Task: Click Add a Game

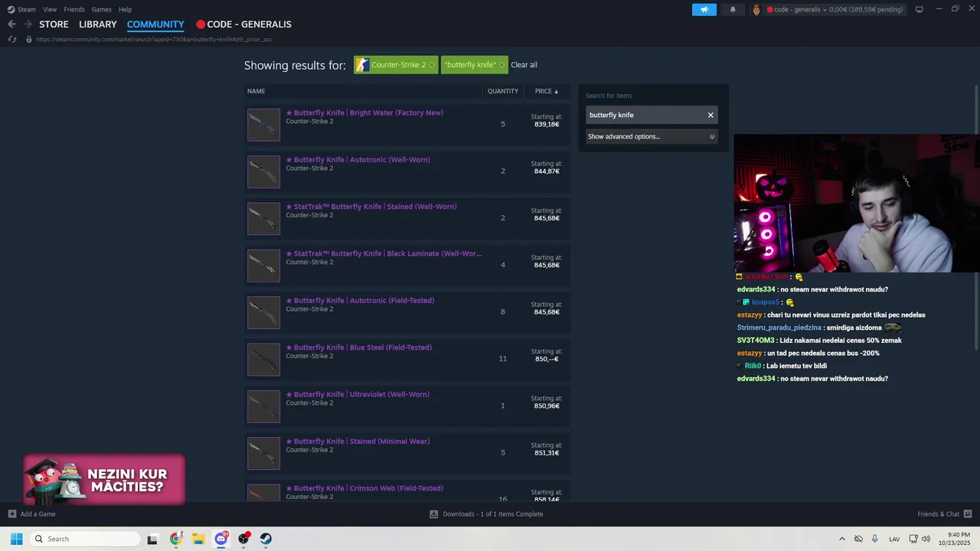Action: click(x=31, y=514)
